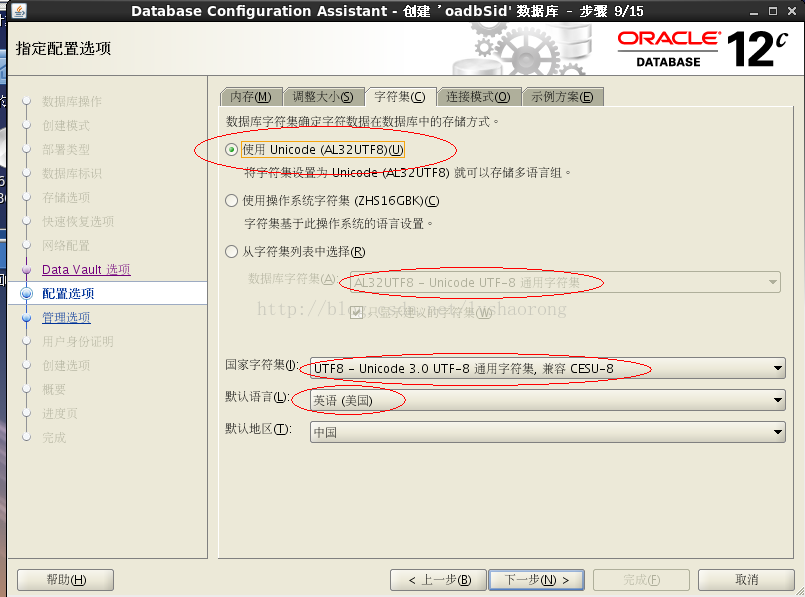Image resolution: width=805 pixels, height=597 pixels.
Task: Click 创建选项 step in sidebar
Action: (x=66, y=365)
